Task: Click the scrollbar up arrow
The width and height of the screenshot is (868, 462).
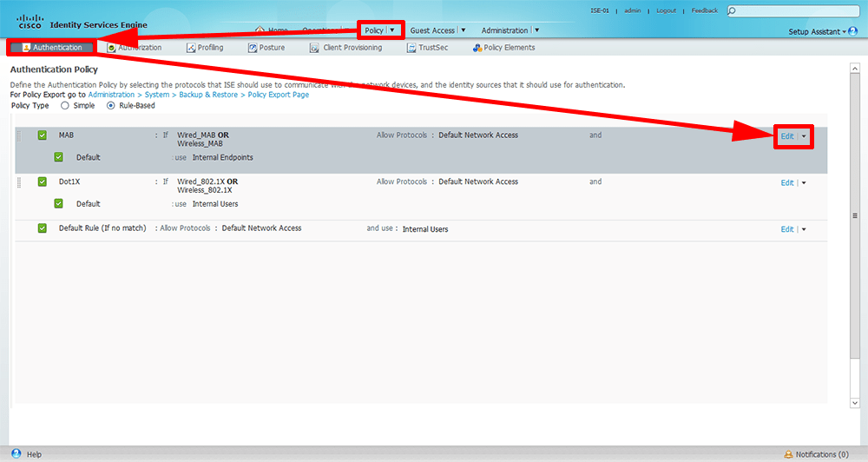Action: coord(855,68)
